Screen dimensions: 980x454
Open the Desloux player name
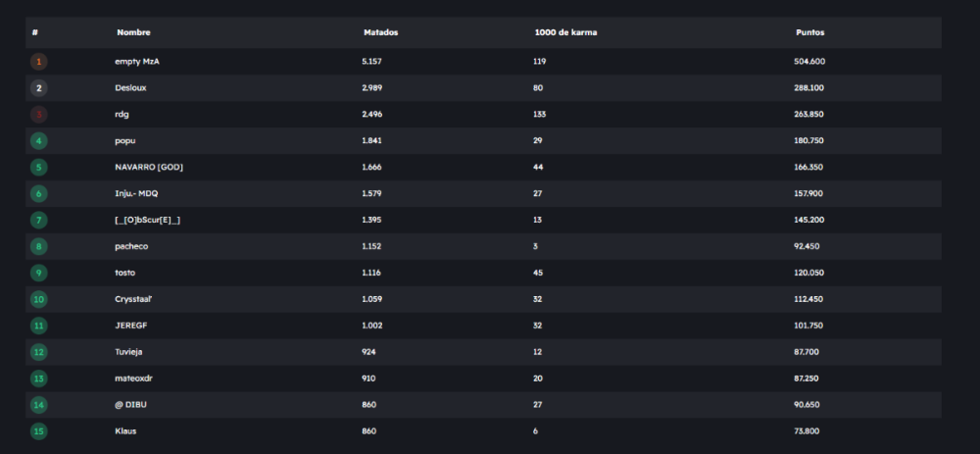coord(131,88)
